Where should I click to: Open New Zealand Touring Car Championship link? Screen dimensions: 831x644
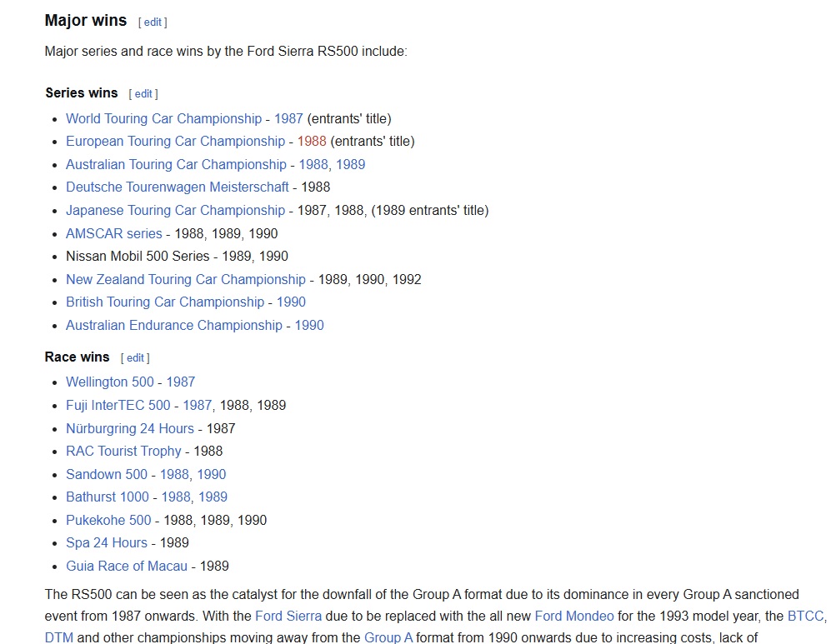click(186, 280)
